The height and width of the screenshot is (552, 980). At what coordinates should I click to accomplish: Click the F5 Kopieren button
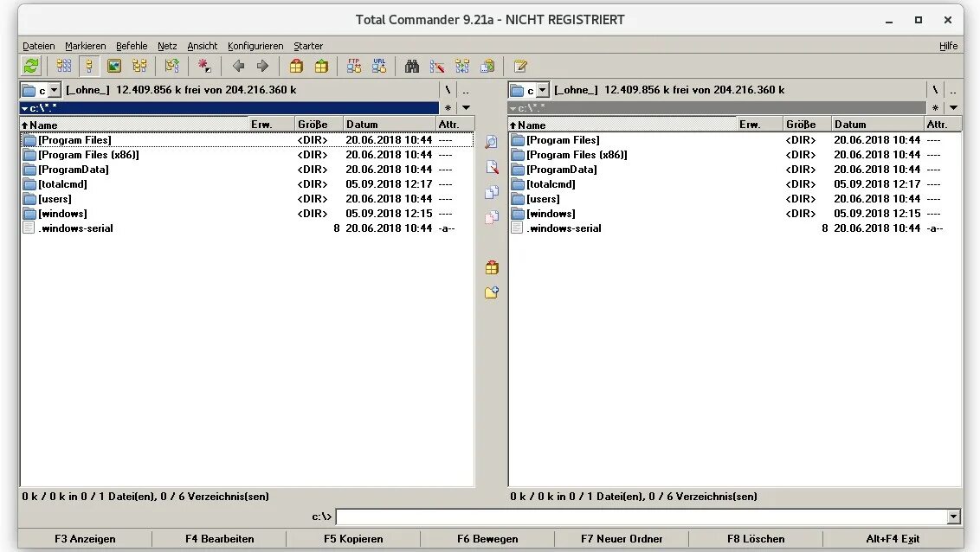(353, 538)
